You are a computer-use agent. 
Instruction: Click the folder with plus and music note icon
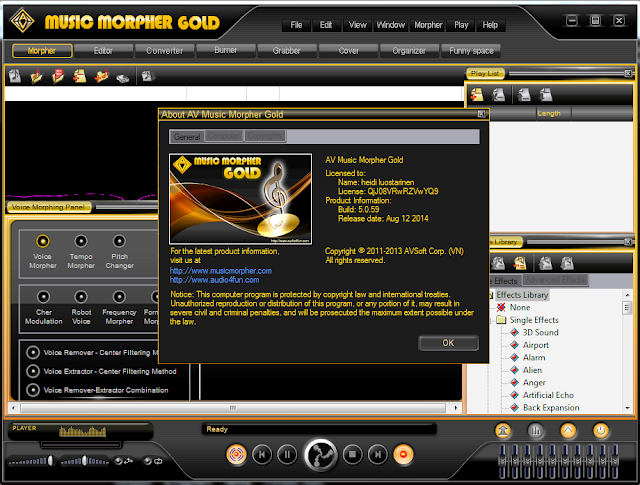101,76
